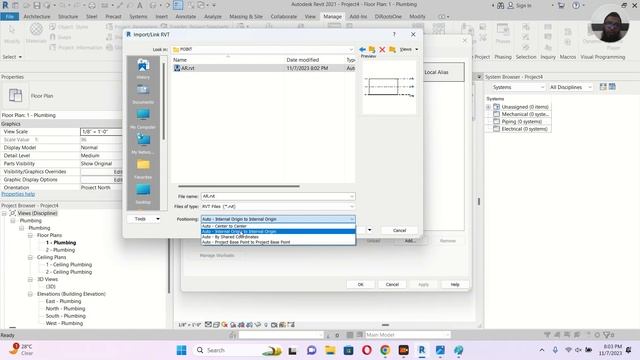Open the chat app icon in the taskbar
The image size is (640, 360).
click(311, 350)
